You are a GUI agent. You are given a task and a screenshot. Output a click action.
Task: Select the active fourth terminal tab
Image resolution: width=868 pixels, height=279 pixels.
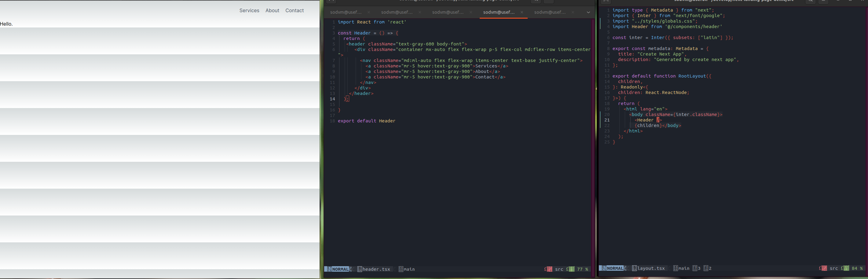[x=499, y=12]
